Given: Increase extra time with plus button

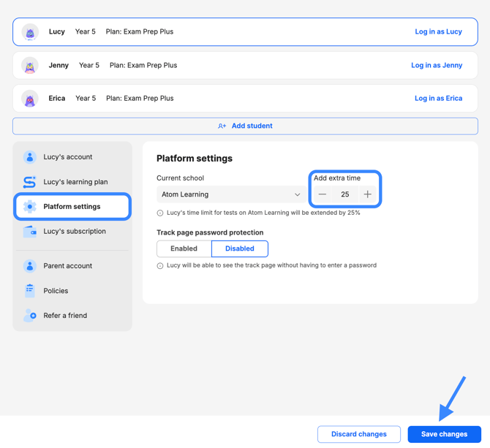Looking at the screenshot, I should click(367, 194).
